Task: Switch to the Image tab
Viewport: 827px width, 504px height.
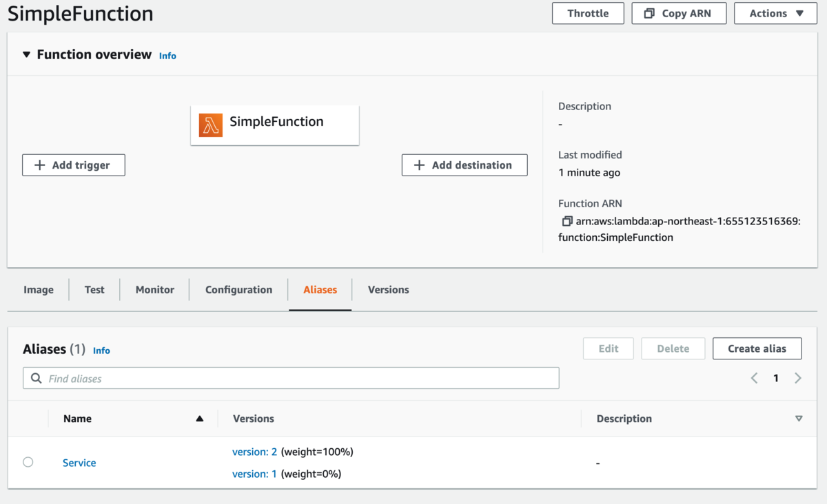Action: [x=39, y=290]
